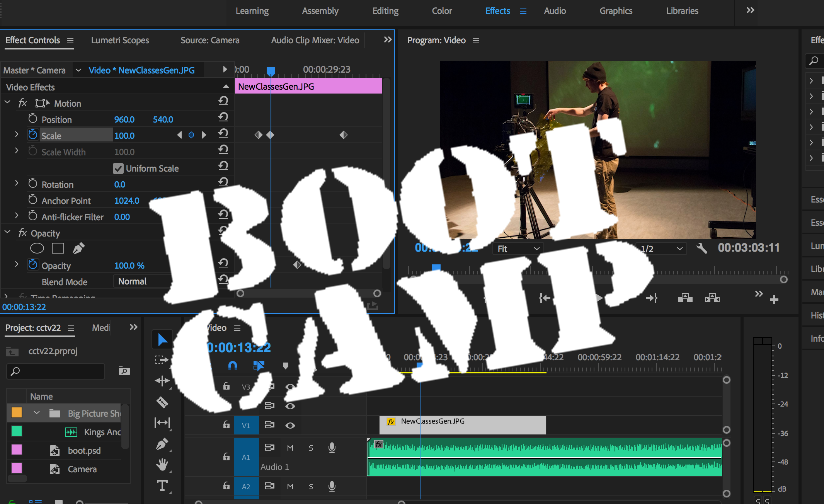Open the Fit zoom level dropdown
The image size is (824, 504).
[x=518, y=249]
